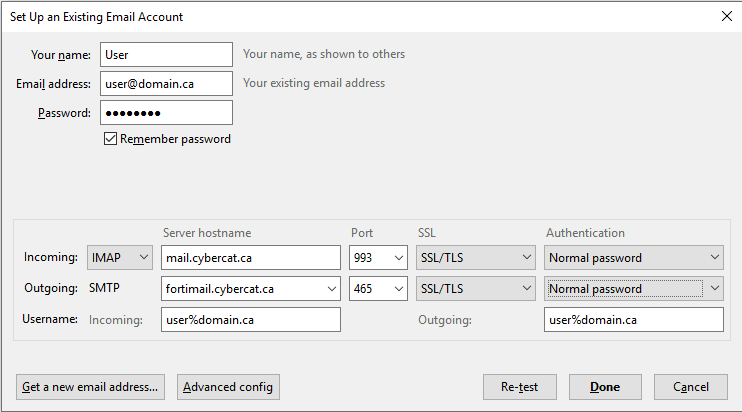The height and width of the screenshot is (412, 742).
Task: Open the incoming SSL/TLS dropdown
Action: pyautogui.click(x=475, y=258)
